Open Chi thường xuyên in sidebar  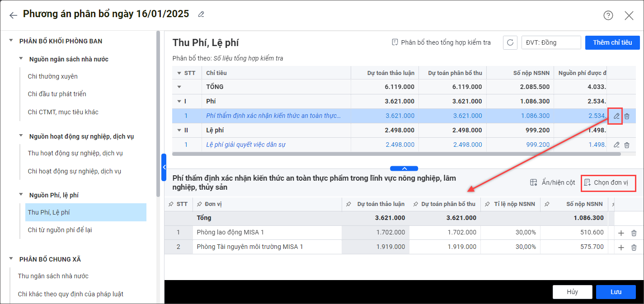53,76
